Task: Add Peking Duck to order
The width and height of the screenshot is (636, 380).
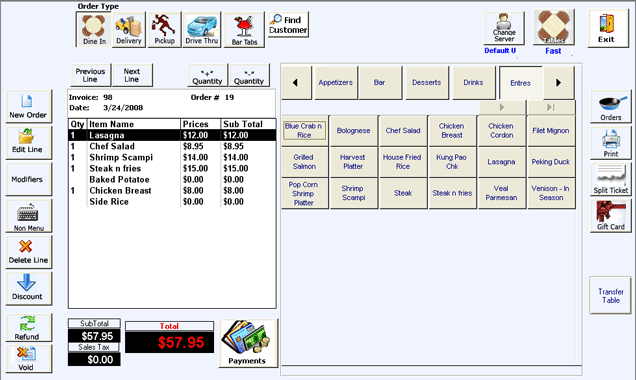Action: coord(551,162)
